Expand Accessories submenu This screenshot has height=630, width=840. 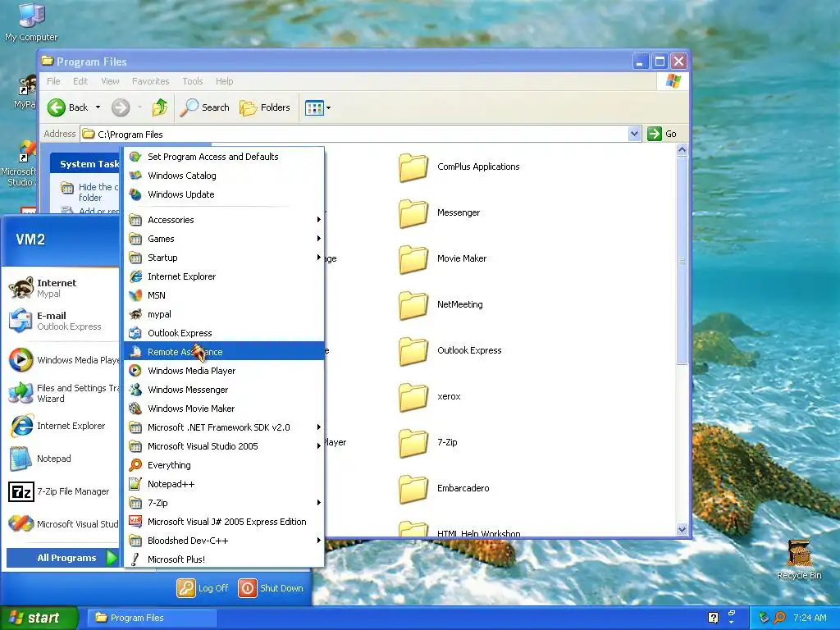pyautogui.click(x=224, y=220)
